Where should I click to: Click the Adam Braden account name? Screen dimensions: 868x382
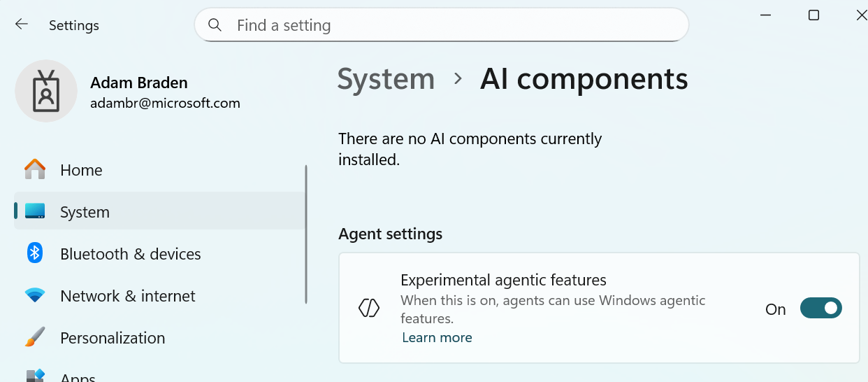[x=139, y=83]
